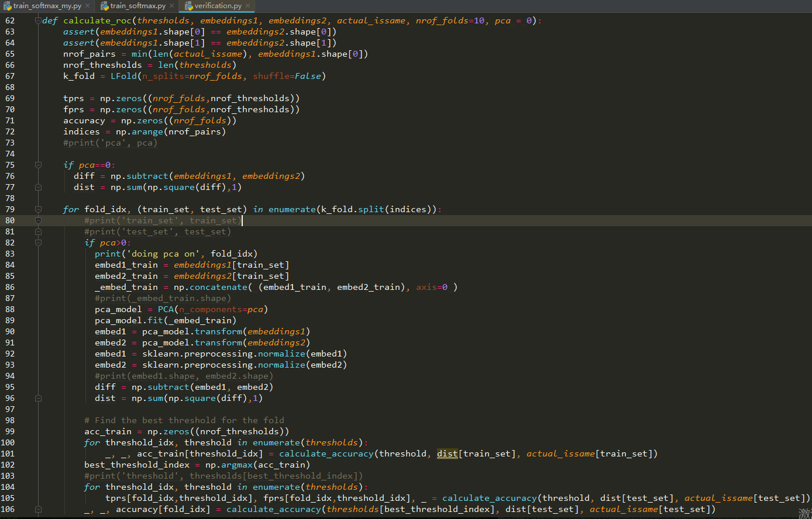The height and width of the screenshot is (519, 812).
Task: Click 'sklearn.preprocessing.normalize(embed2)' on line 93
Action: click(x=245, y=365)
